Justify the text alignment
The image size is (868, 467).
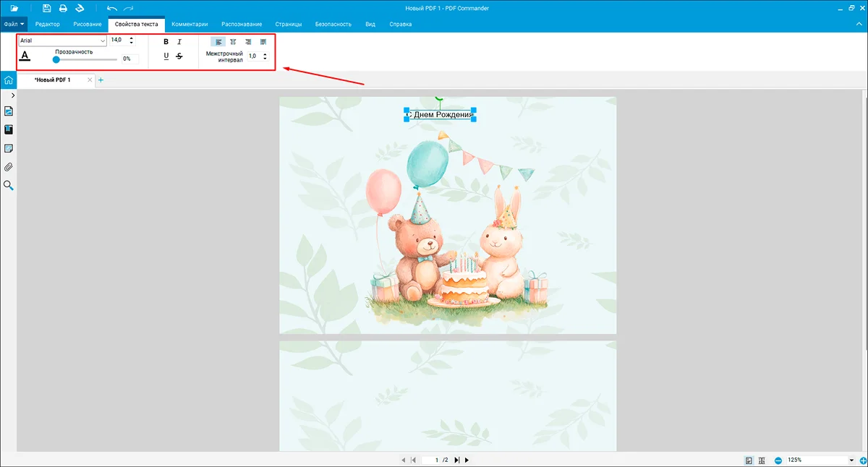tap(263, 42)
